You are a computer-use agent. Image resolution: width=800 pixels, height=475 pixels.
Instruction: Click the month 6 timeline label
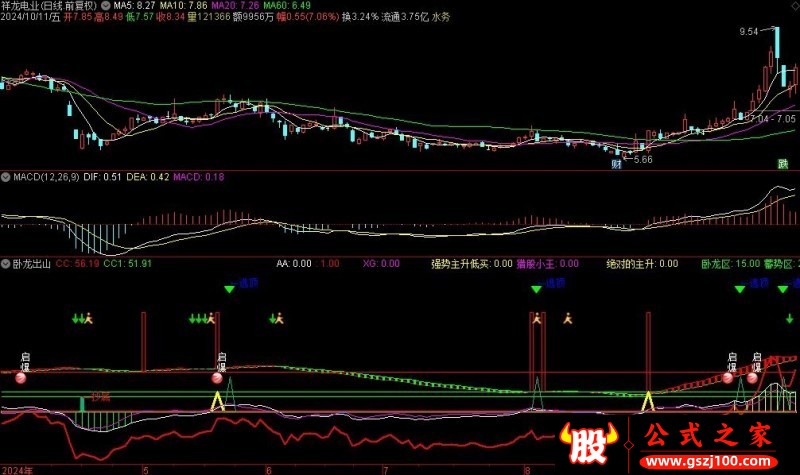268,470
